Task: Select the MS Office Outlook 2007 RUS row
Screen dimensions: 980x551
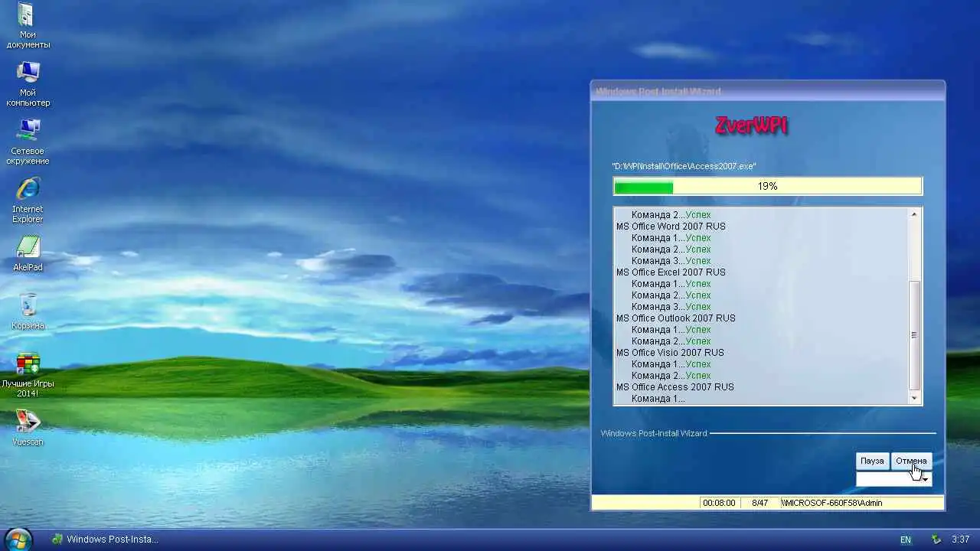Action: pyautogui.click(x=676, y=318)
